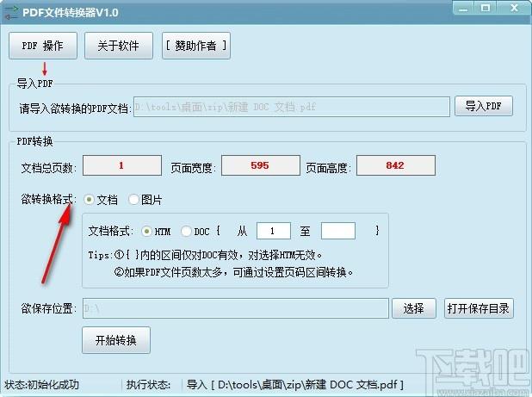Image resolution: width=532 pixels, height=397 pixels.
Task: Click the 文档总页数 label
Action: tap(49, 168)
